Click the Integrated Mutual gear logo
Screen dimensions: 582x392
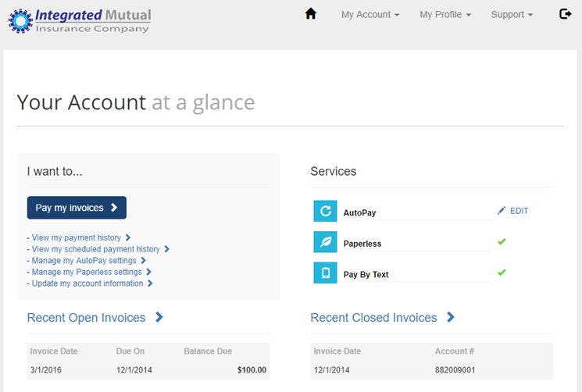click(20, 20)
